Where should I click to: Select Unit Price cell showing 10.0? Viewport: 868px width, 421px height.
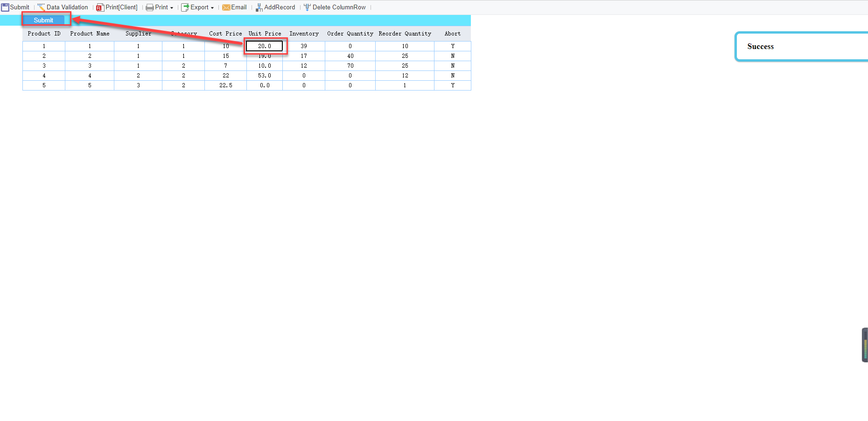click(265, 66)
